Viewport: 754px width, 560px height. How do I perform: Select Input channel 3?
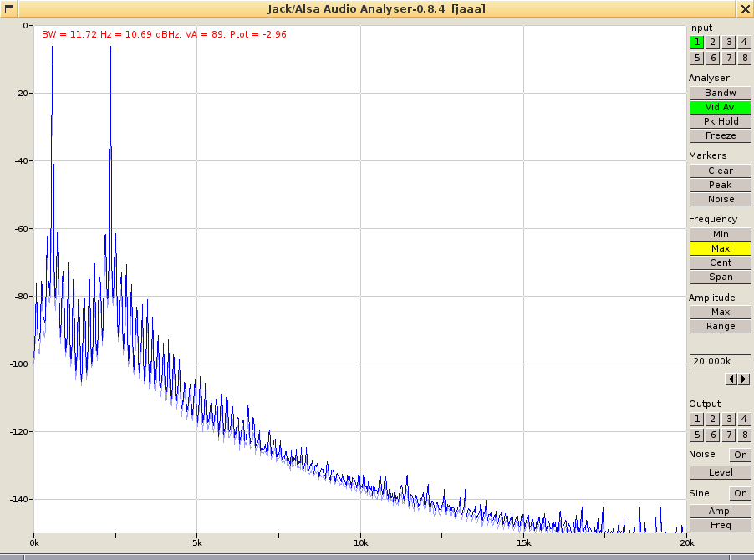click(729, 43)
